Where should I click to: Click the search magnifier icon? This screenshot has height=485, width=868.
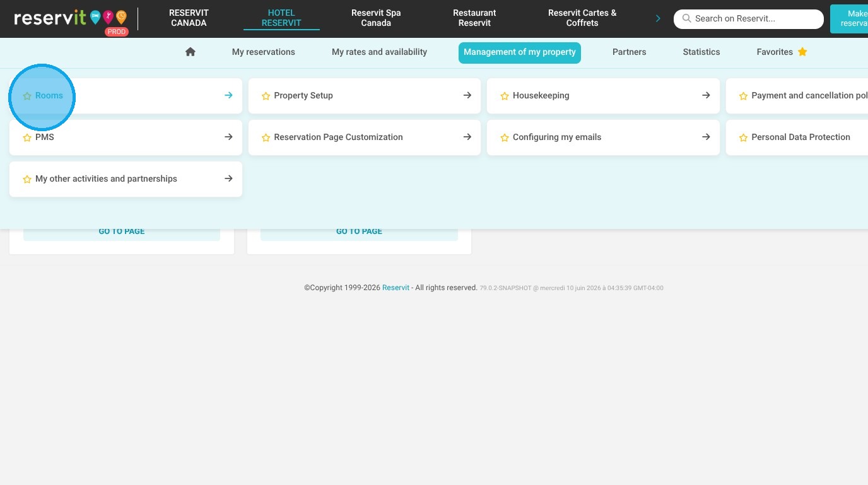pos(687,19)
